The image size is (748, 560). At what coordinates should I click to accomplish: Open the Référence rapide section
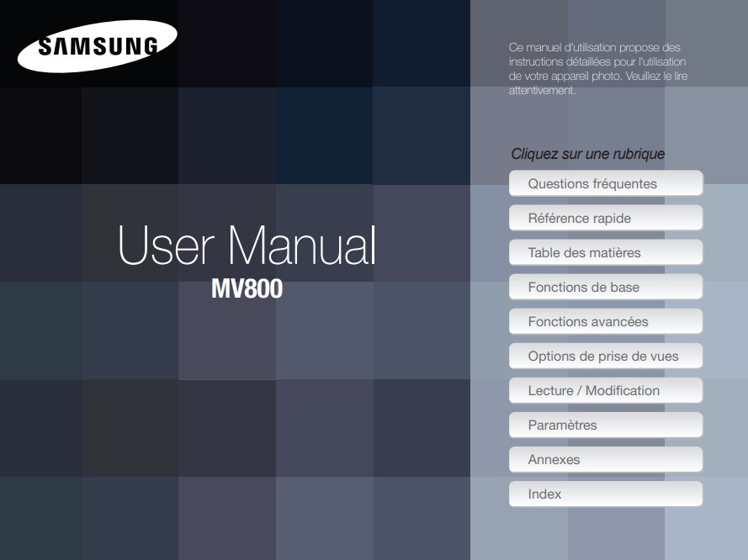tap(606, 218)
